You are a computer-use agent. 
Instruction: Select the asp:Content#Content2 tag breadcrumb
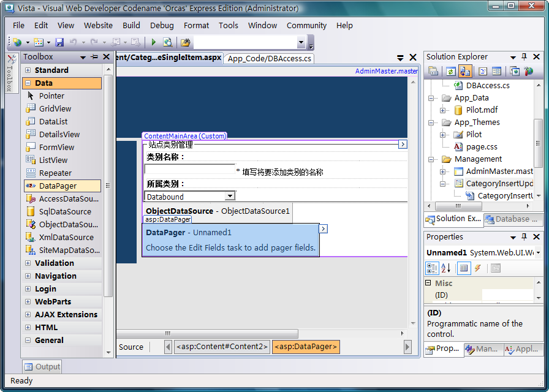[x=222, y=347]
